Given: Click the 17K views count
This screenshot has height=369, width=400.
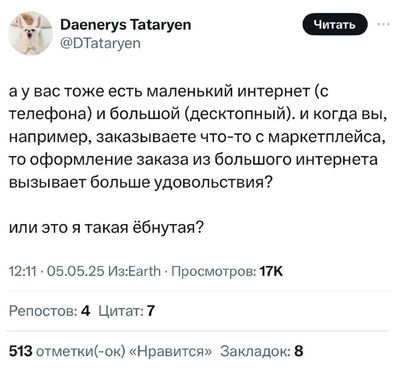Looking at the screenshot, I should pyautogui.click(x=271, y=271).
